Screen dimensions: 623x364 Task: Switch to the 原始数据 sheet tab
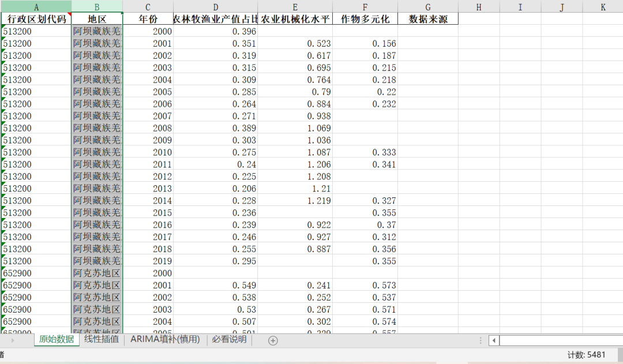coord(57,339)
